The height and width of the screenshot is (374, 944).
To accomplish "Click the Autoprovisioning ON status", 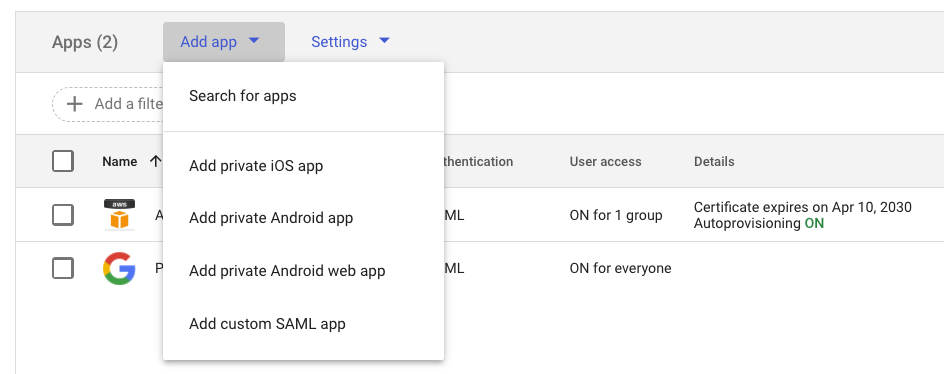I will 759,223.
